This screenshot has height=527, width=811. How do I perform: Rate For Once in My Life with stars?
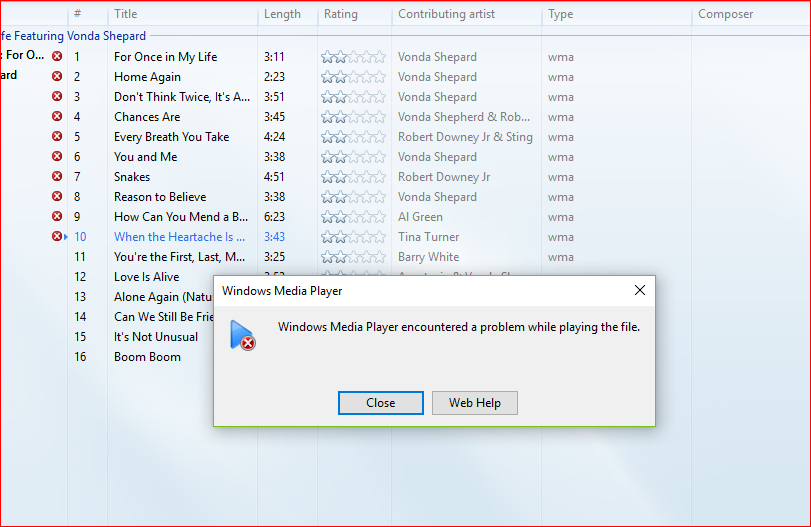tap(353, 57)
